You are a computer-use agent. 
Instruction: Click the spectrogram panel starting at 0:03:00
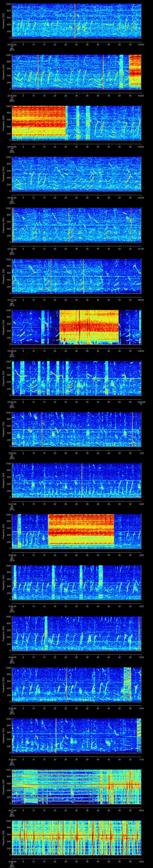point(77,583)
